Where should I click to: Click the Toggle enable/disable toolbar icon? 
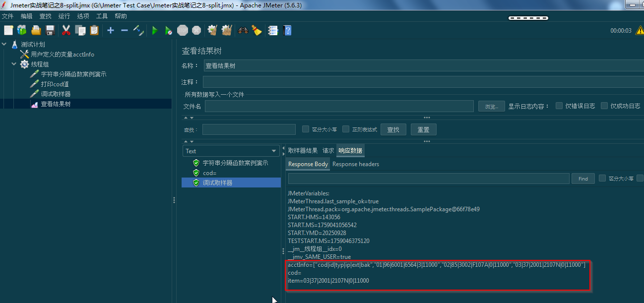coord(138,30)
